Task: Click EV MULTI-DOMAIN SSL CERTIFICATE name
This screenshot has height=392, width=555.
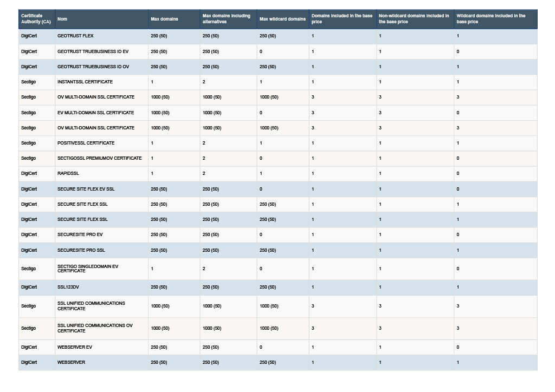Action: tap(95, 113)
